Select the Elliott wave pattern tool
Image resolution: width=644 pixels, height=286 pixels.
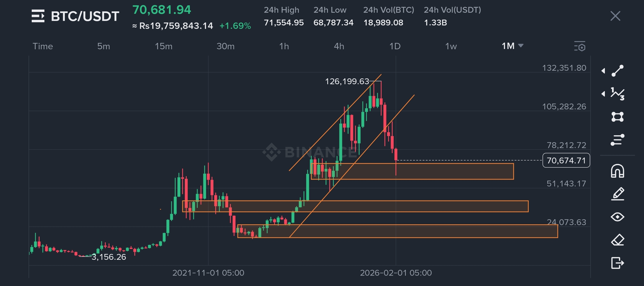tap(618, 94)
